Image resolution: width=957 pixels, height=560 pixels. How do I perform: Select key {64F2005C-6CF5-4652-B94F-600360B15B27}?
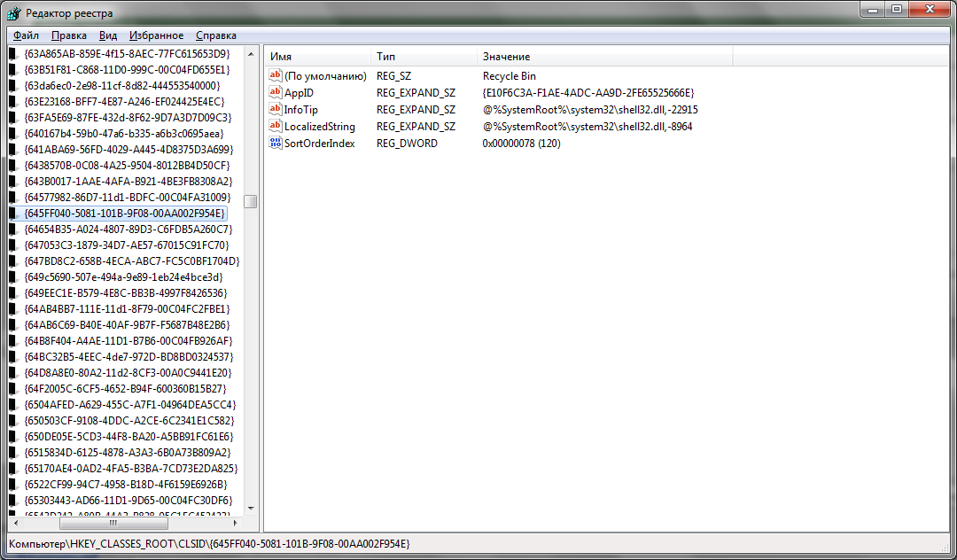click(x=125, y=389)
